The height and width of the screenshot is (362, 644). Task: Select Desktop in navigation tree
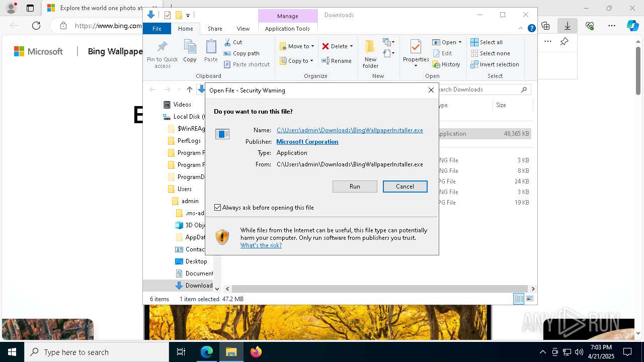point(196,261)
